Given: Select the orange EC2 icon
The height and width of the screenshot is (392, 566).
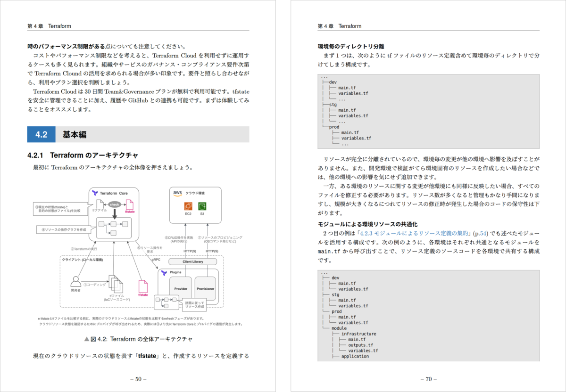Looking at the screenshot, I should tap(188, 206).
